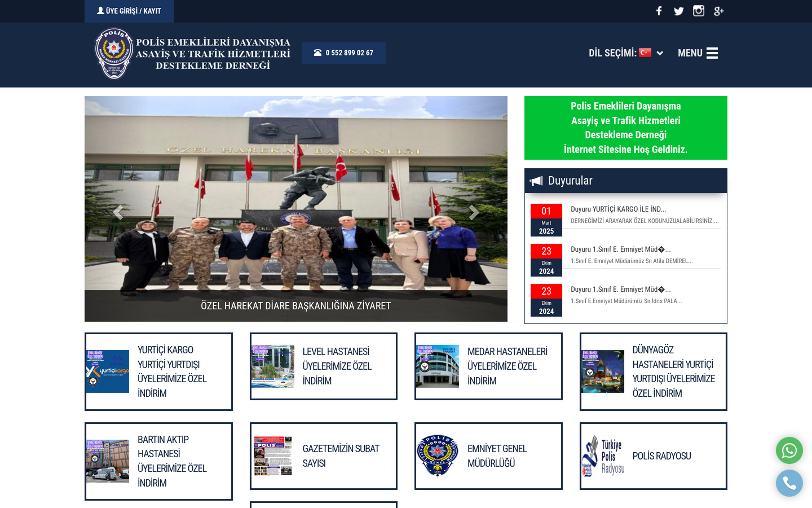Open announcement about İdris PALA
The height and width of the screenshot is (508, 812).
626,301
